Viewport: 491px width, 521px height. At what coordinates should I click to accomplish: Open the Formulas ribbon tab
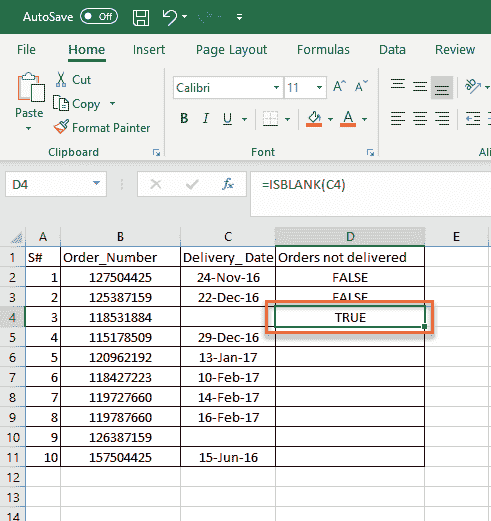[x=323, y=50]
